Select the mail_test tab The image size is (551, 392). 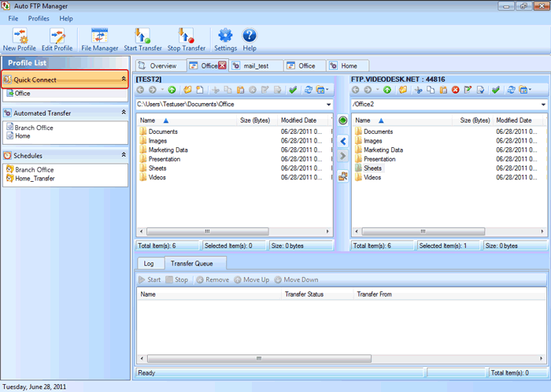255,66
